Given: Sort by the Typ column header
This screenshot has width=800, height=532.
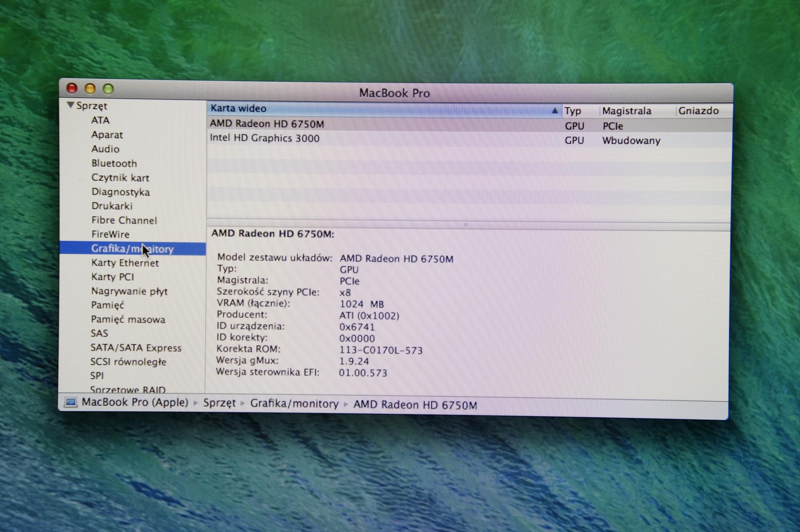Looking at the screenshot, I should 572,111.
